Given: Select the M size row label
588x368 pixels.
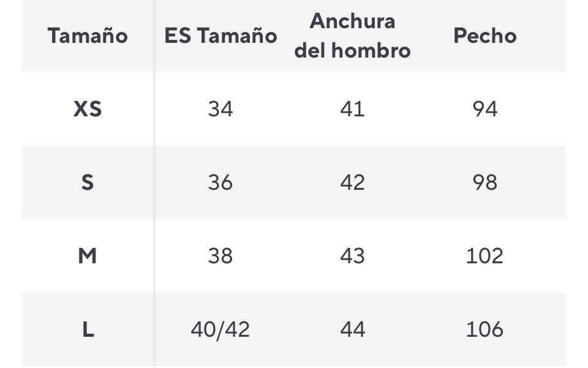Looking at the screenshot, I should (88, 256).
